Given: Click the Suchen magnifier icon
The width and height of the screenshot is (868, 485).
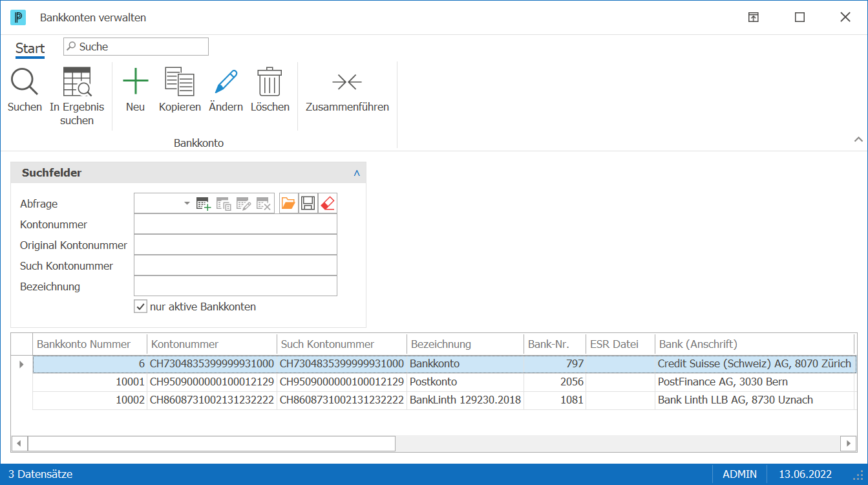Looking at the screenshot, I should click(x=25, y=82).
